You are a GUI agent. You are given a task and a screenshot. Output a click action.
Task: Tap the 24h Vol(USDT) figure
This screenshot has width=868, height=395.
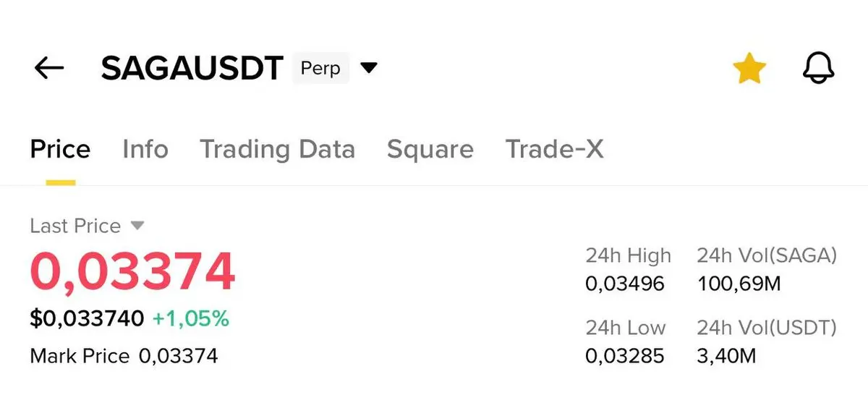(727, 356)
